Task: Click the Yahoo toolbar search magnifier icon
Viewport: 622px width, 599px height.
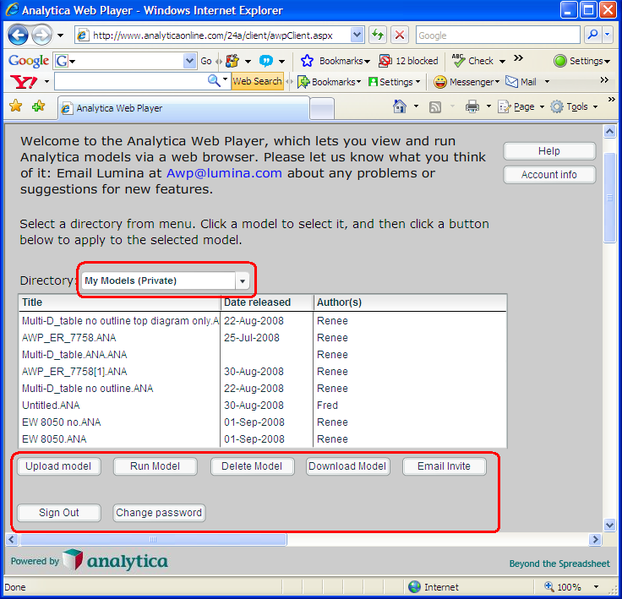Action: tap(214, 81)
